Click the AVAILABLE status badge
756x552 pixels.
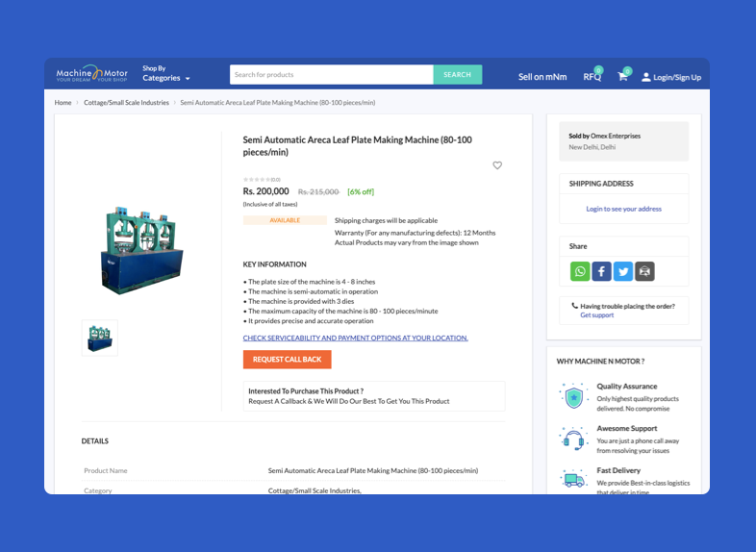[285, 220]
